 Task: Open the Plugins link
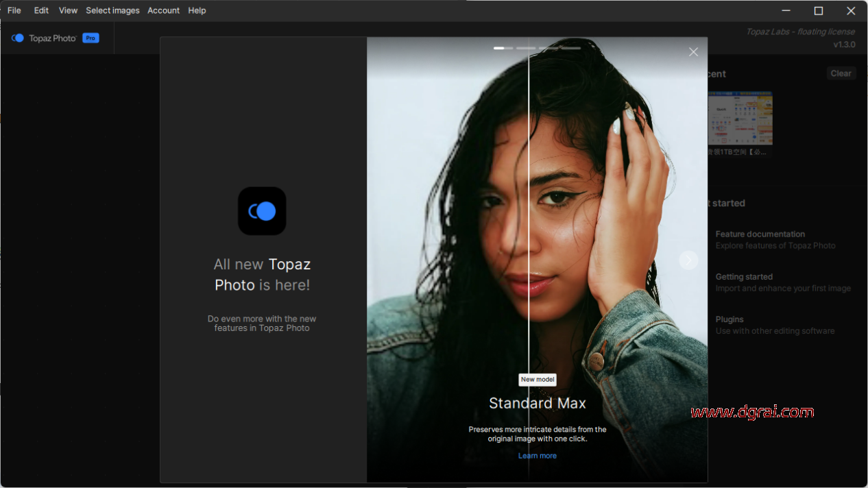tap(730, 319)
